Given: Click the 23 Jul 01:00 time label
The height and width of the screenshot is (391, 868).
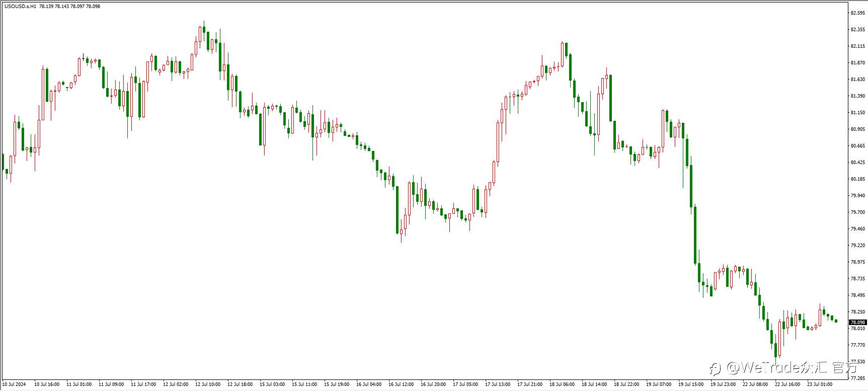Looking at the screenshot, I should pyautogui.click(x=820, y=384).
